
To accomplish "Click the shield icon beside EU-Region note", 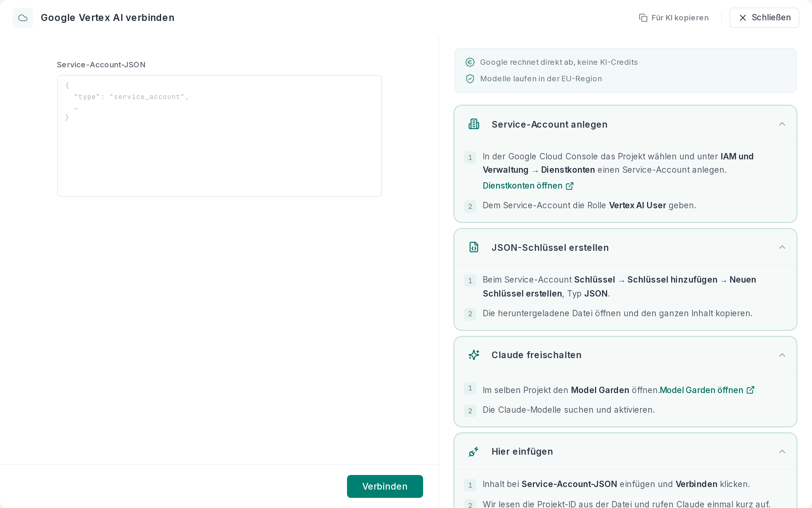I will [470, 79].
